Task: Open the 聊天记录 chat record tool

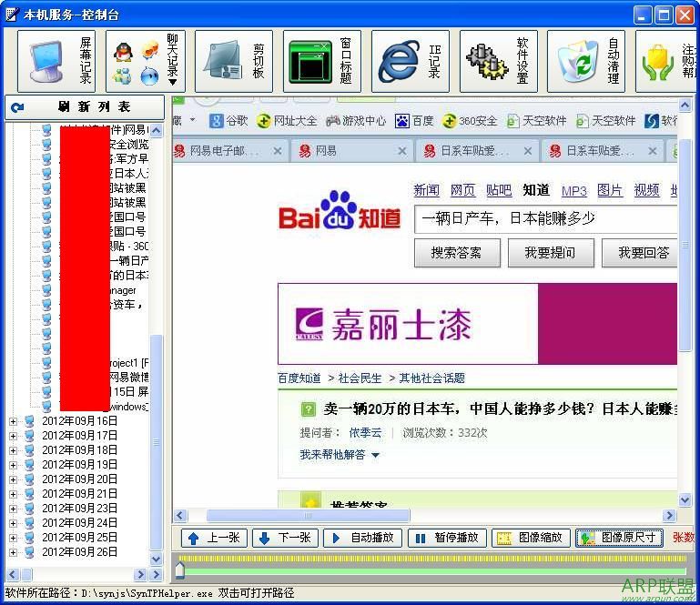Action: tap(145, 62)
